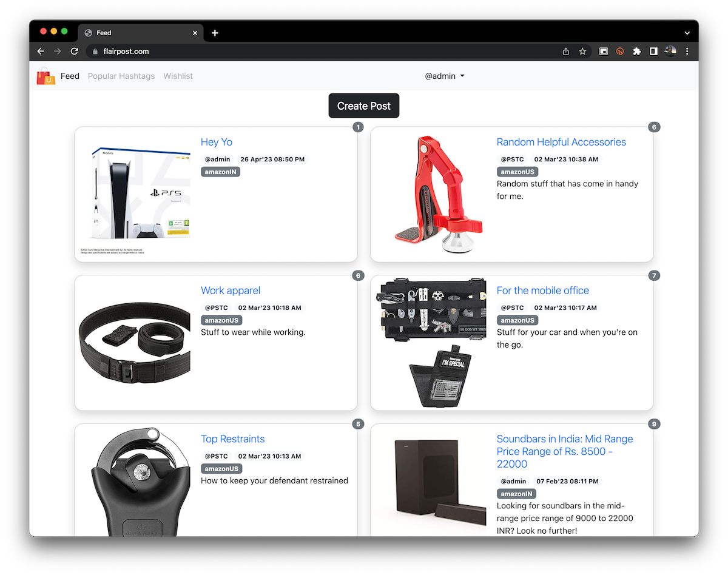Viewport: 728px width, 575px height.
Task: Open the Extensions puzzle piece icon
Action: pos(636,52)
